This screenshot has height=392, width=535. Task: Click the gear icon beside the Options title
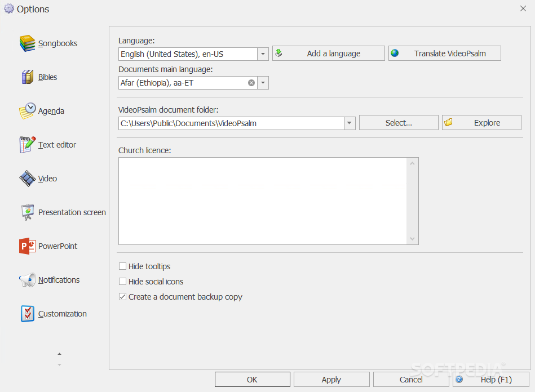coord(9,9)
